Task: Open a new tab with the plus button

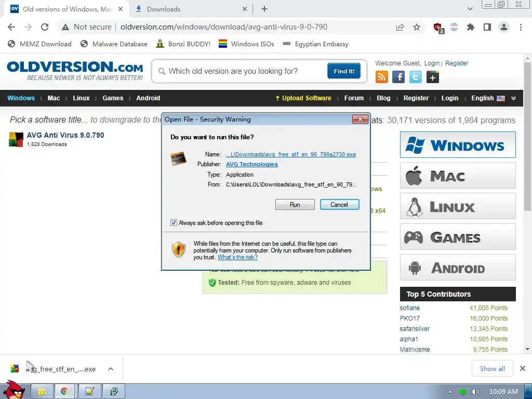Action: 264,9
